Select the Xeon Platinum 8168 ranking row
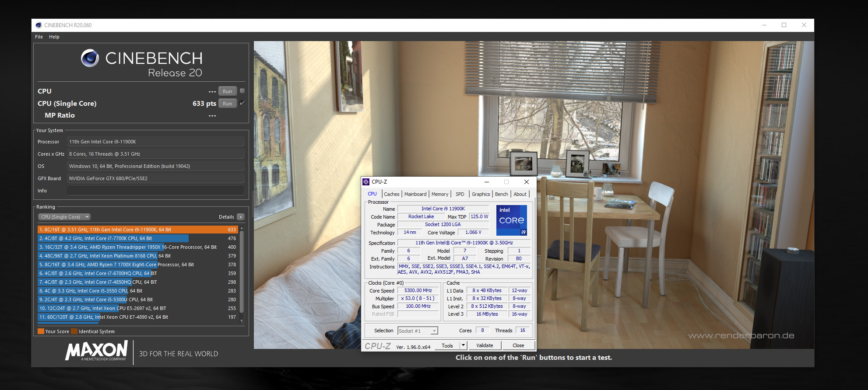Viewport: 868px width, 390px height. 137,256
